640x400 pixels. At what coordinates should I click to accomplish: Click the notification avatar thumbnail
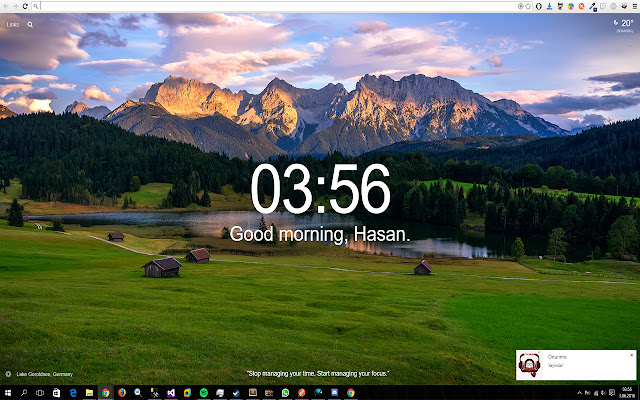[530, 365]
